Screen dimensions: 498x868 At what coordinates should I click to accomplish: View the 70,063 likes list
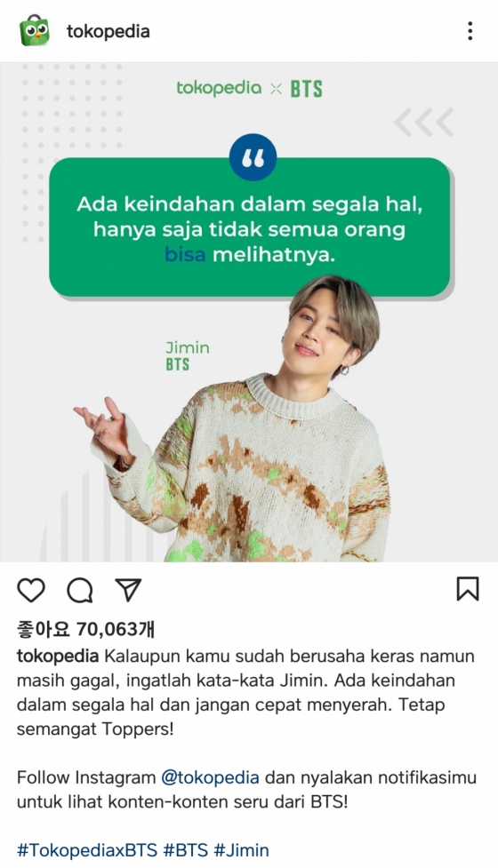pyautogui.click(x=86, y=629)
